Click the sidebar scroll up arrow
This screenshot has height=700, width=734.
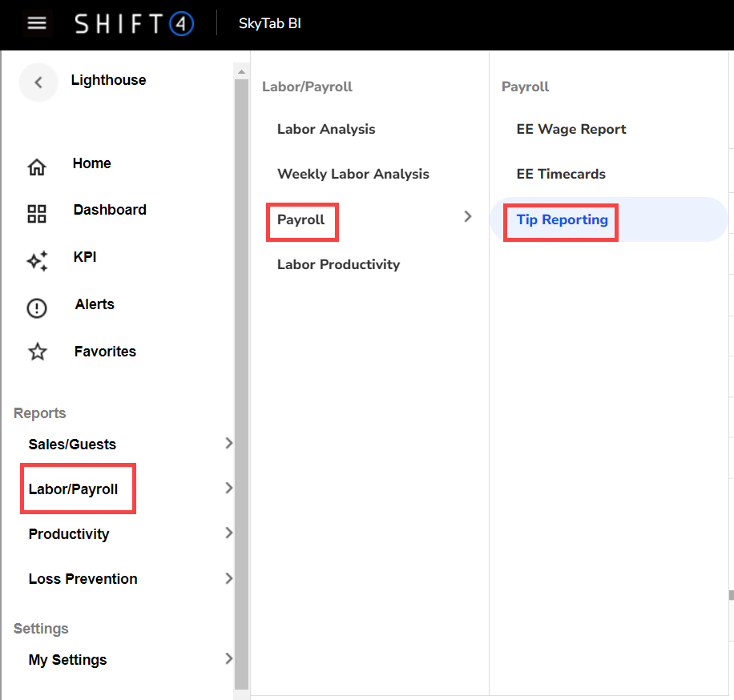pyautogui.click(x=241, y=72)
